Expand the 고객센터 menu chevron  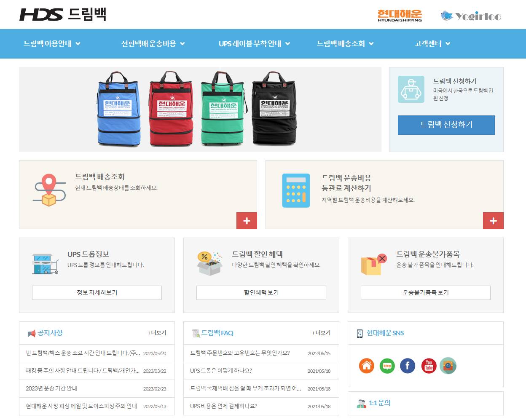448,44
